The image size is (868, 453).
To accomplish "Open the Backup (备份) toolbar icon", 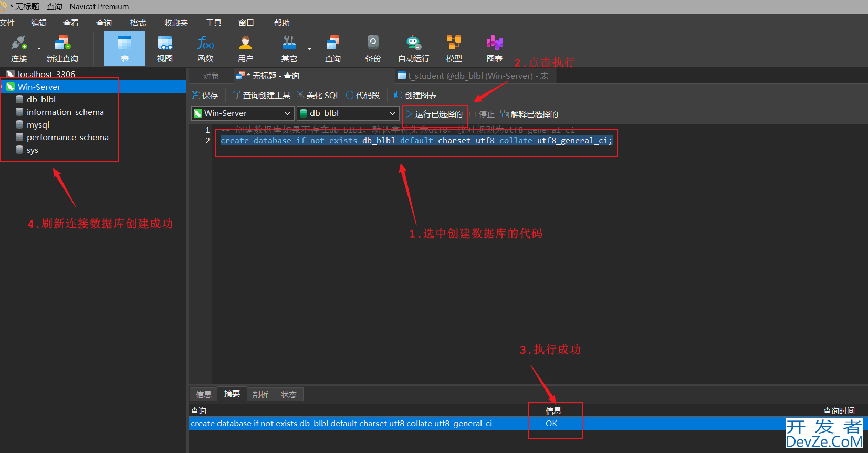I will (x=373, y=43).
